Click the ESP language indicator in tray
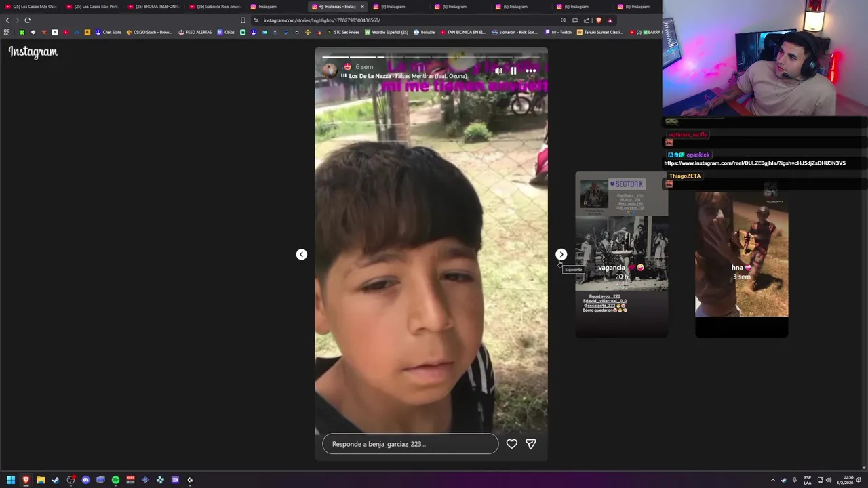Viewport: 868px width, 488px height. [x=807, y=480]
